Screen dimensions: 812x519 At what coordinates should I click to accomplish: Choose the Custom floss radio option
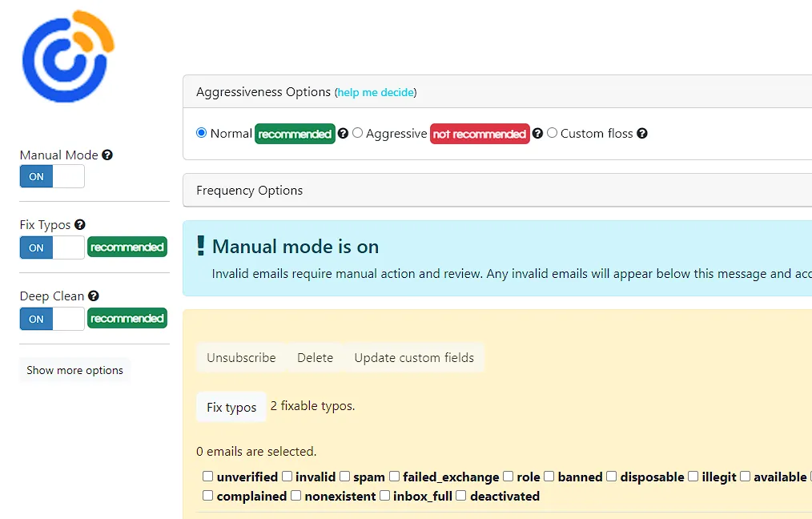click(x=552, y=133)
